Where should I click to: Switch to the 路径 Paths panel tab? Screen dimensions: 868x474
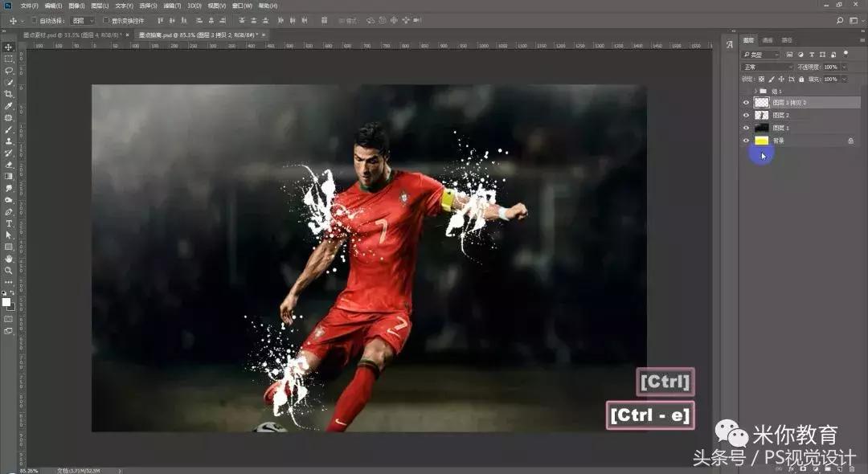787,40
